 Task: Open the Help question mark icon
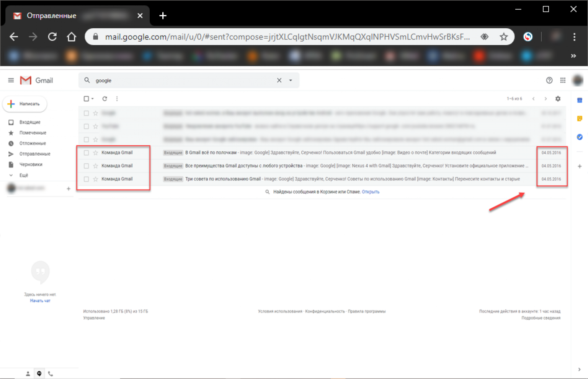pyautogui.click(x=549, y=80)
